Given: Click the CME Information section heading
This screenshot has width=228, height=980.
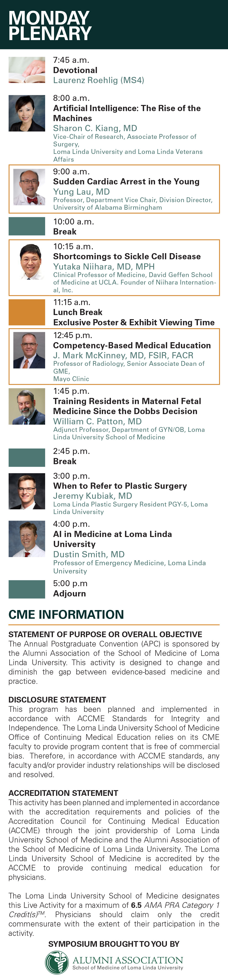Looking at the screenshot, I should [66, 614].
